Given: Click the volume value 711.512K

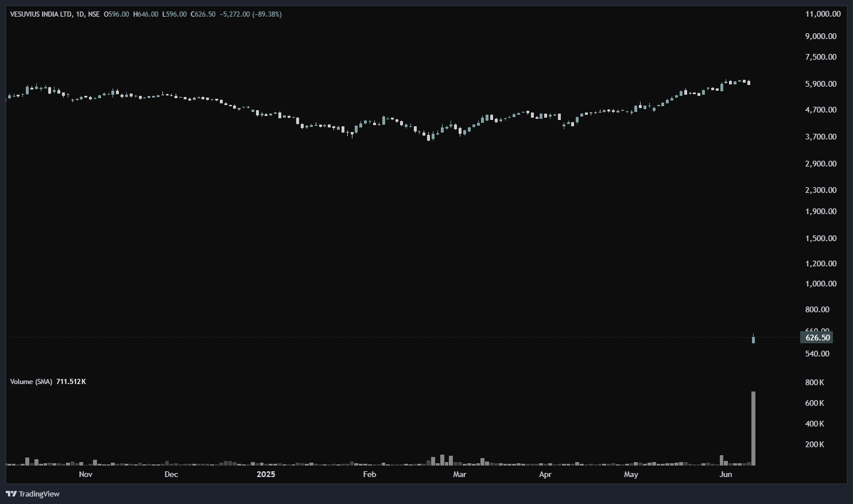Looking at the screenshot, I should tap(71, 382).
